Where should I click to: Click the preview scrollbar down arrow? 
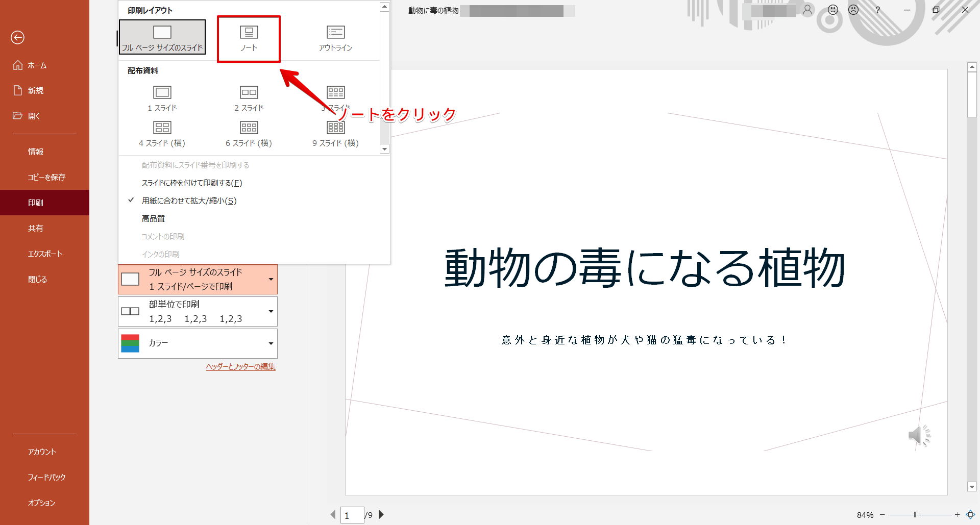(x=972, y=487)
